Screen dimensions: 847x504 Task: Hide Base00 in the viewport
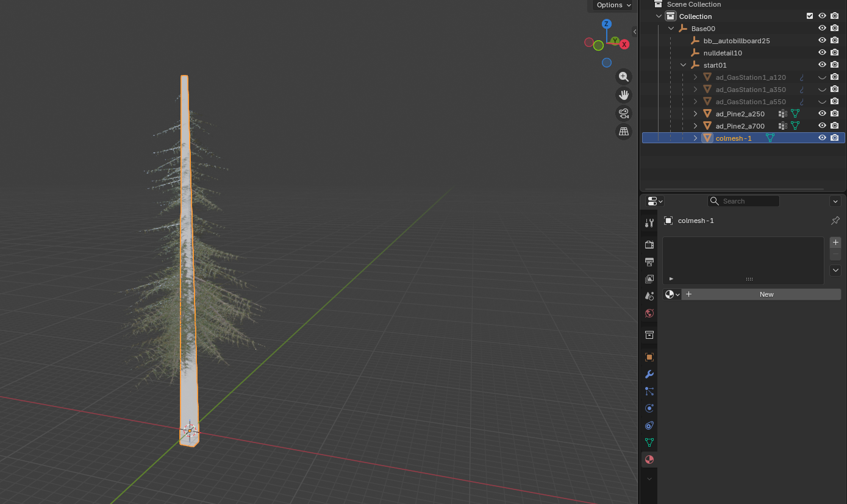(822, 28)
